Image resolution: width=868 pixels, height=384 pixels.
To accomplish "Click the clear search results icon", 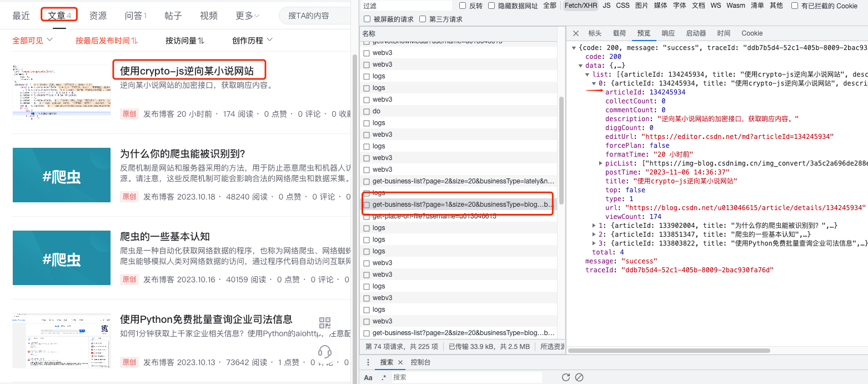I will [x=579, y=377].
